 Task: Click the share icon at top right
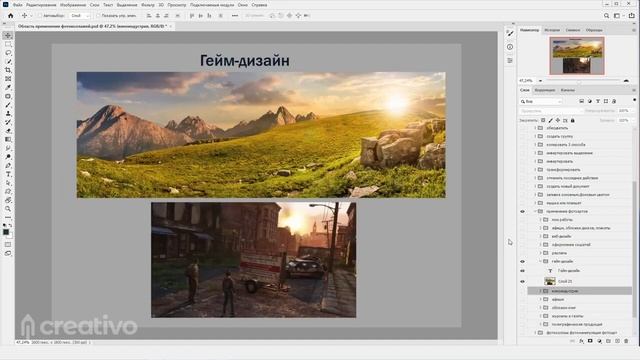(x=631, y=16)
